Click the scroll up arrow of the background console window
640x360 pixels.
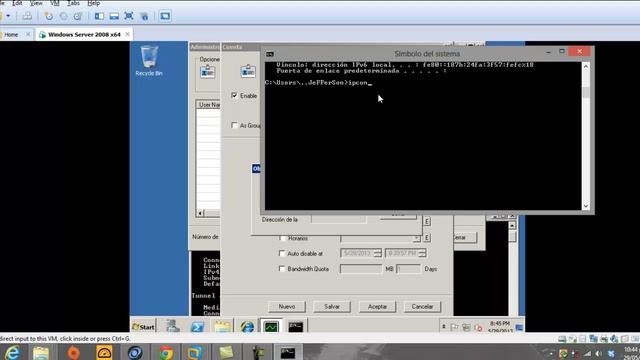[x=513, y=225]
